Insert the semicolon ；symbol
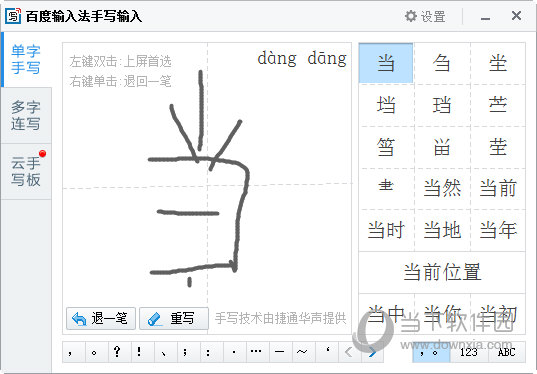Screen dimensions: 537x374 189,352
